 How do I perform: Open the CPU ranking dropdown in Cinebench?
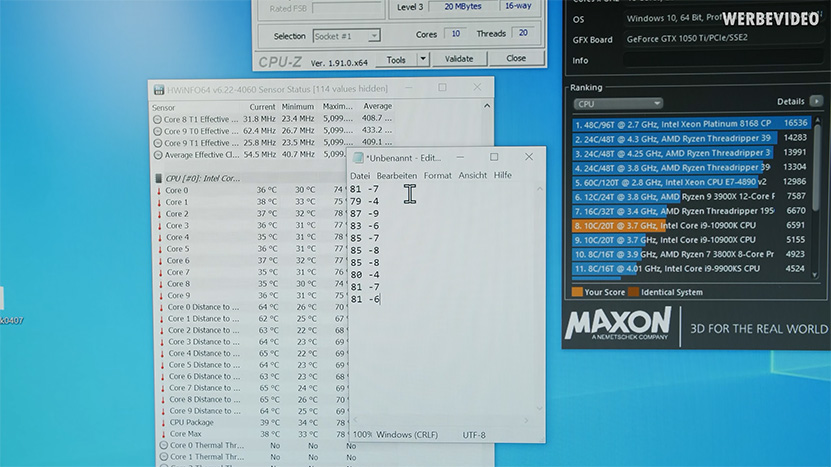(618, 103)
